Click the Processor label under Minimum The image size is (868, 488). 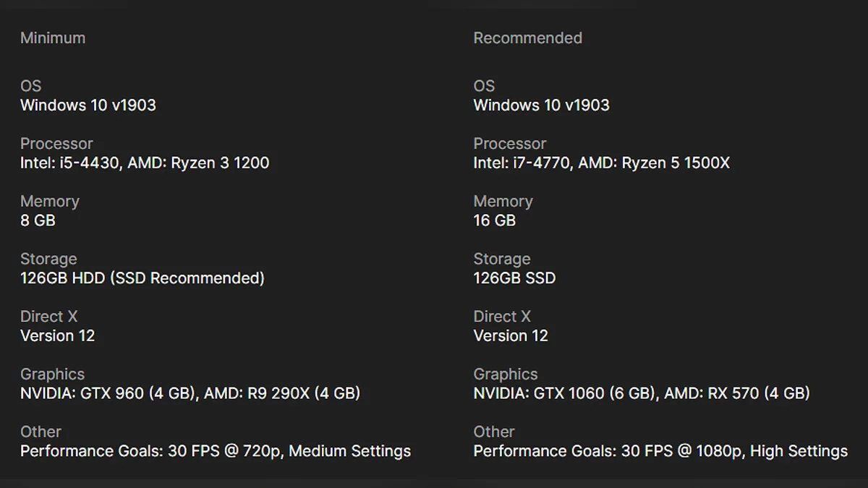pyautogui.click(x=56, y=143)
